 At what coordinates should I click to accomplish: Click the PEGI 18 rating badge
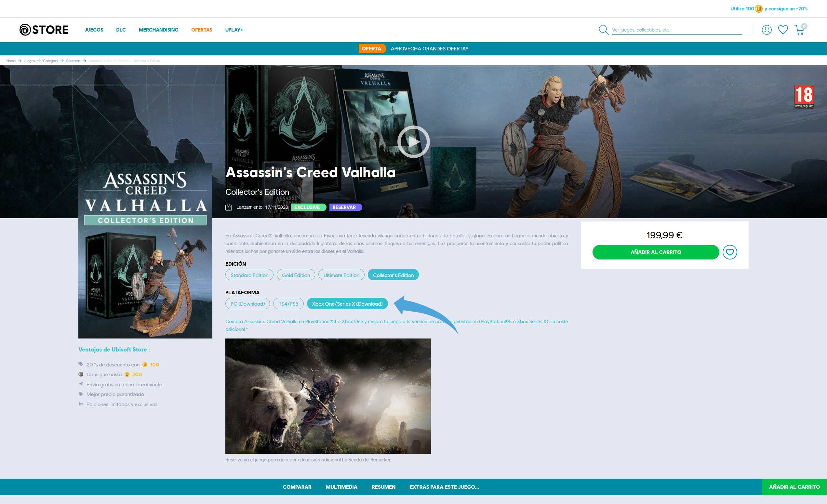tap(804, 97)
